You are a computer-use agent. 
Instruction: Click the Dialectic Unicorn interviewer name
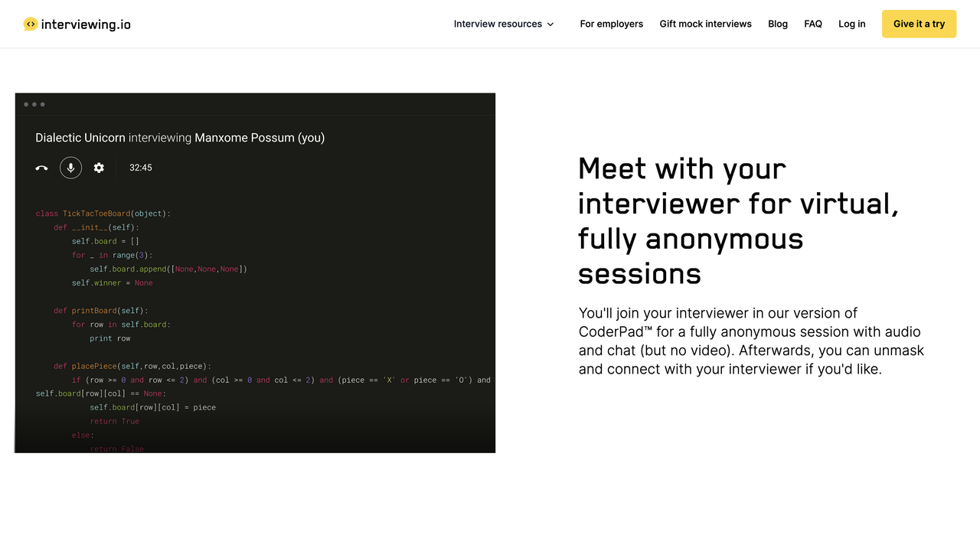80,138
